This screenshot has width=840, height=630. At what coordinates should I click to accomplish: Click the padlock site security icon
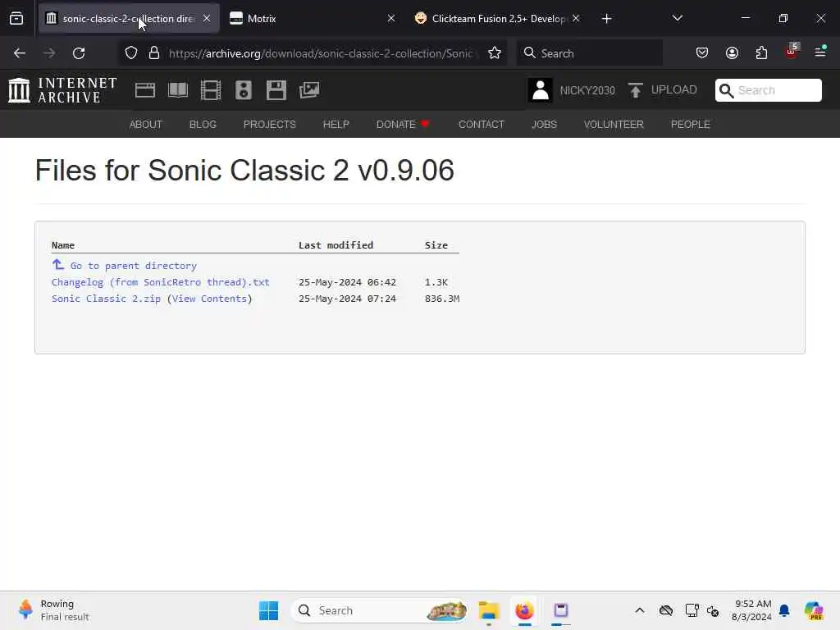[x=154, y=53]
